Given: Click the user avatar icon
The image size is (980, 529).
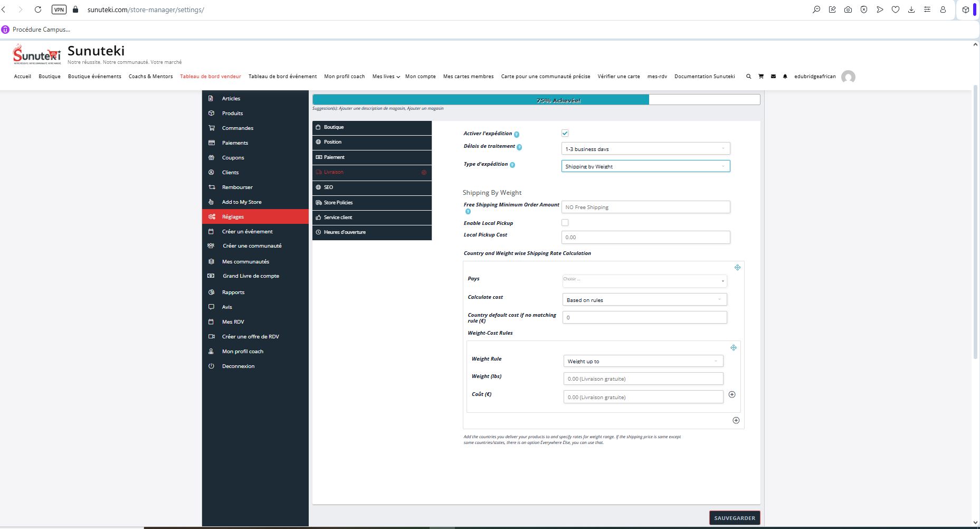Looking at the screenshot, I should (x=848, y=77).
